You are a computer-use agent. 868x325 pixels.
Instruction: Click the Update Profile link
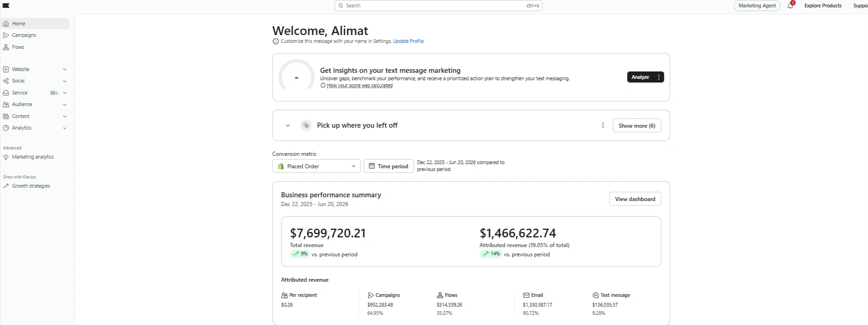[x=408, y=41]
